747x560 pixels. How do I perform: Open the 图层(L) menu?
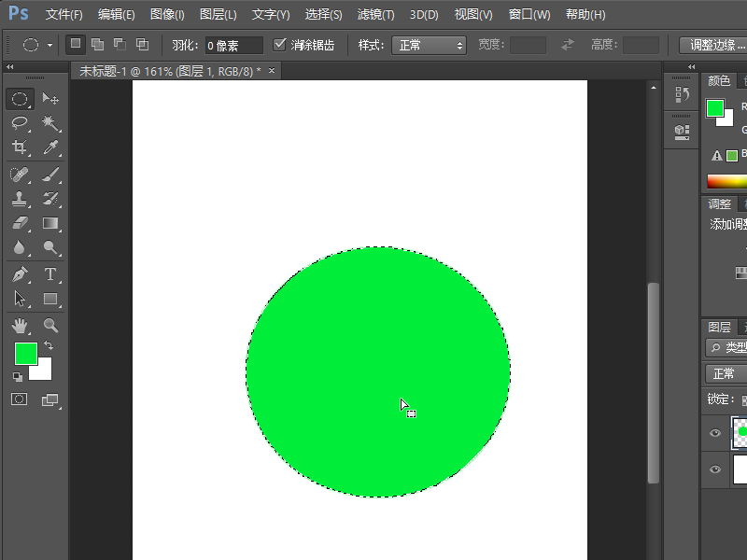[218, 15]
